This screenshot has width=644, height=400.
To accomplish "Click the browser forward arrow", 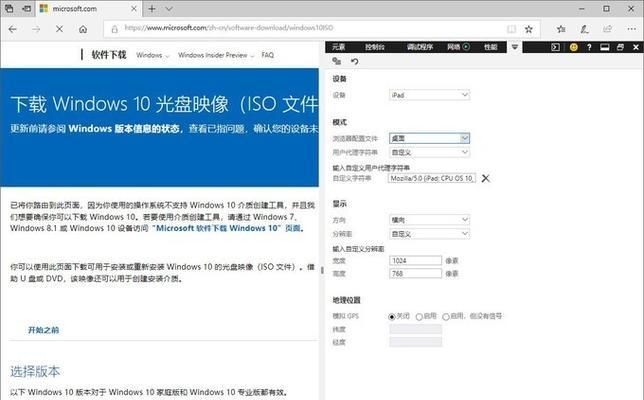I will (x=36, y=29).
